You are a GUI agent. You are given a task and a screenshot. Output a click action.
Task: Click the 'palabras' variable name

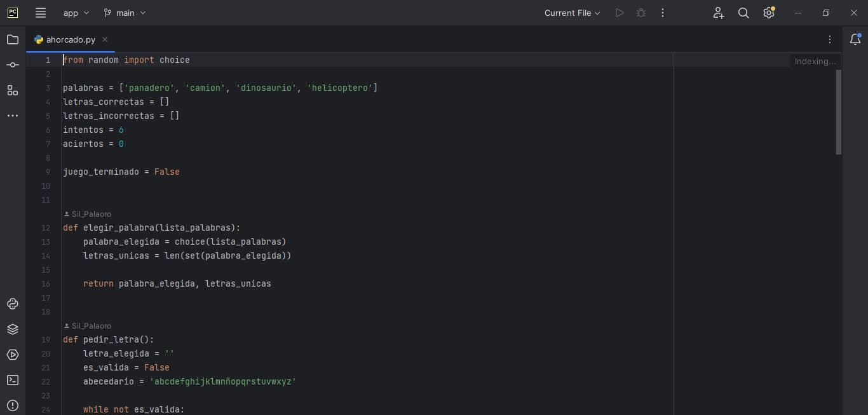[83, 88]
